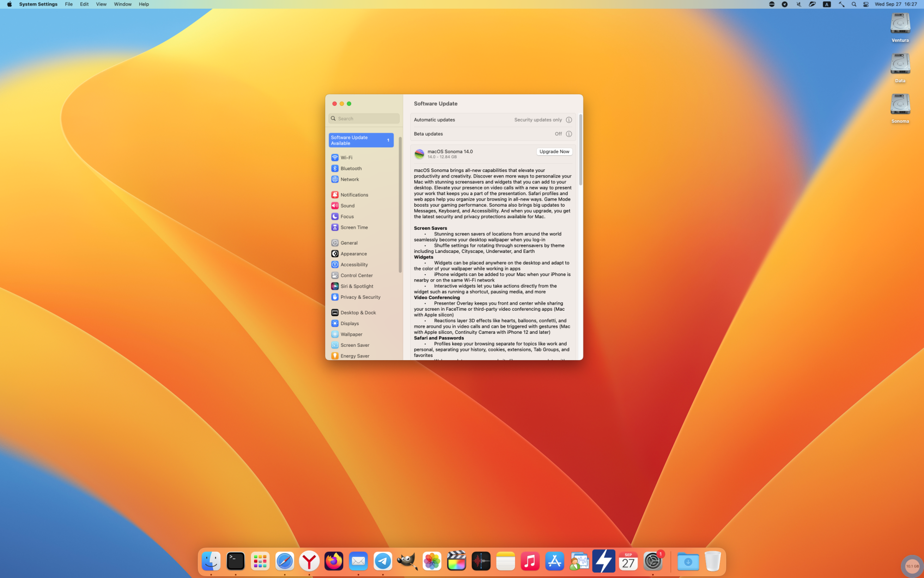
Task: Open App Store from the Dock
Action: coord(554,561)
